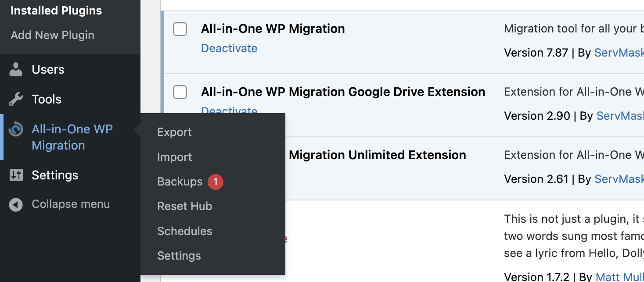This screenshot has width=644, height=282.
Task: Click the All-in-One WP Migration sidebar icon
Action: tap(16, 129)
